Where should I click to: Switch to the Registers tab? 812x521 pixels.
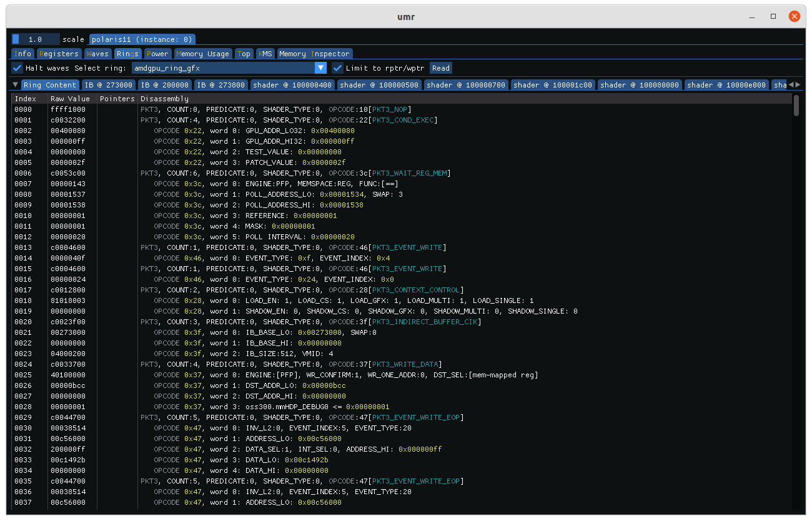point(59,54)
